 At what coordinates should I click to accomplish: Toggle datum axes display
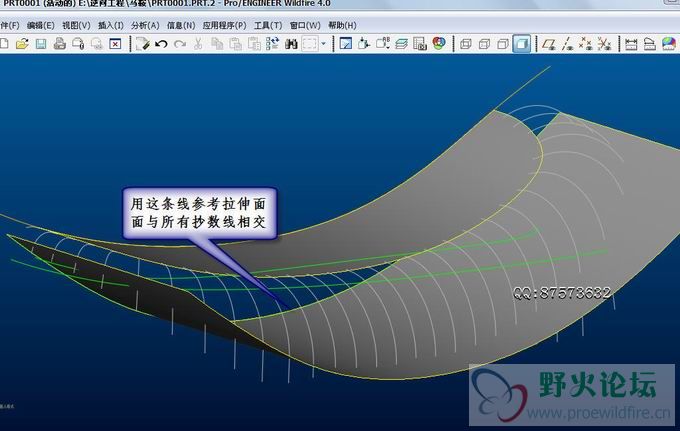pyautogui.click(x=567, y=43)
